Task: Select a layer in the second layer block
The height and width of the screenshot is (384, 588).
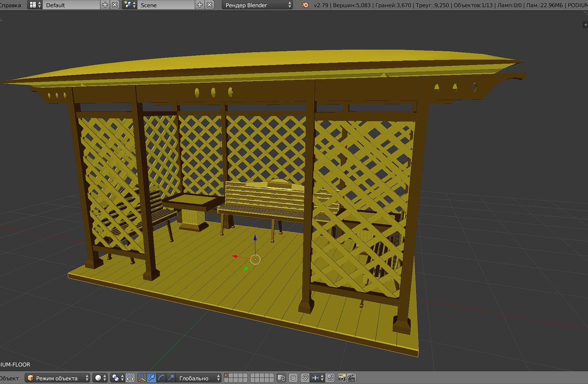Action: click(x=262, y=378)
